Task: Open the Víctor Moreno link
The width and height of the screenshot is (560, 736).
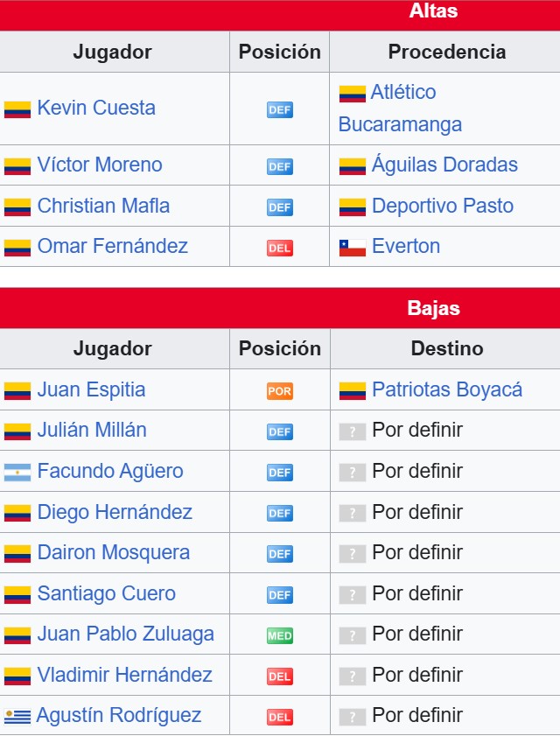Action: click(100, 165)
